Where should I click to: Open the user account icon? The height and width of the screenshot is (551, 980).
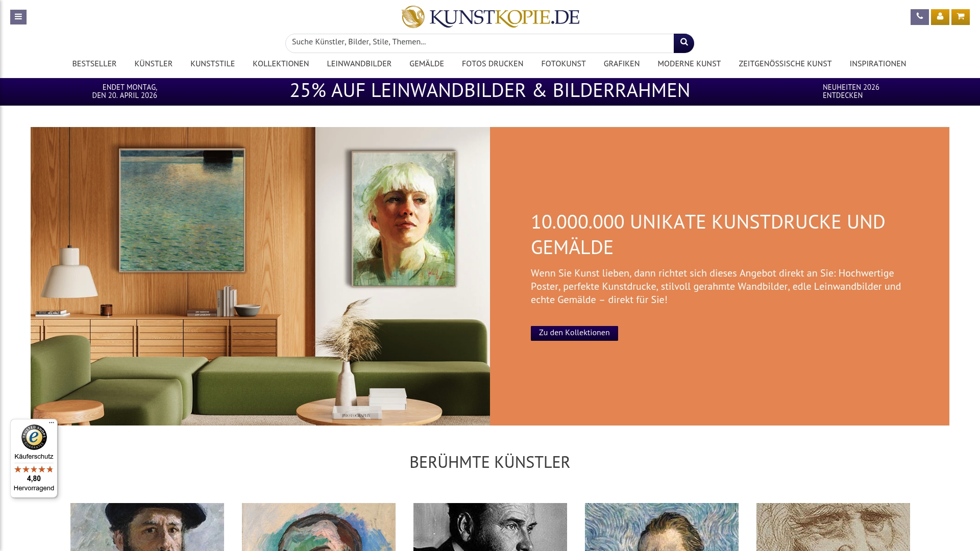coord(940,17)
